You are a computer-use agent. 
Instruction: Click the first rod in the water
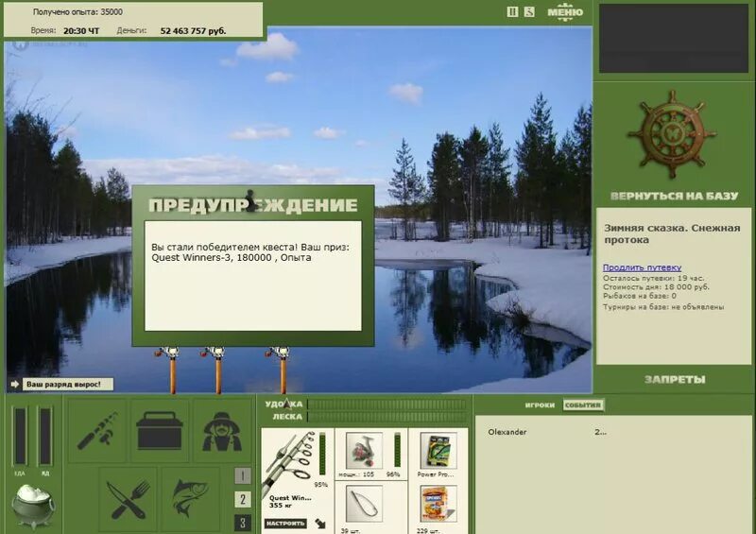coord(170,369)
